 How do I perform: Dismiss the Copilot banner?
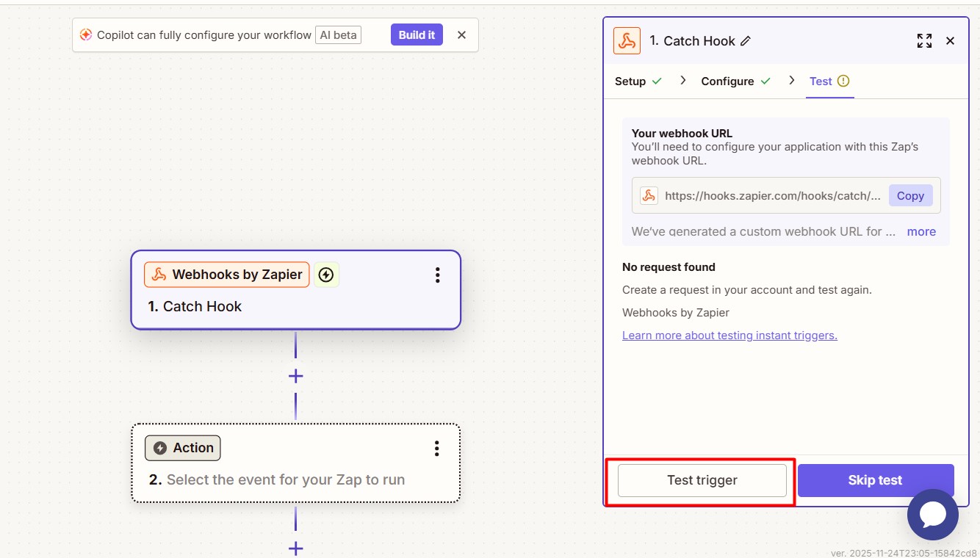click(x=461, y=35)
